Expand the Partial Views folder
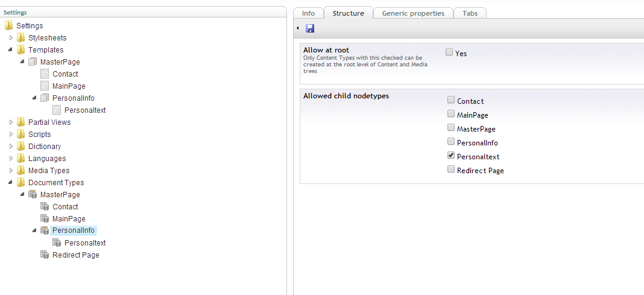644x295 pixels. pyautogui.click(x=11, y=122)
